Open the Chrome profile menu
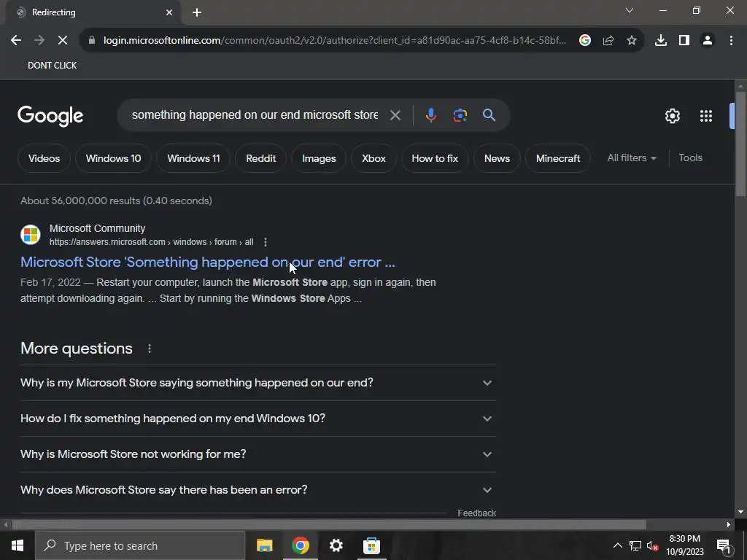The image size is (747, 560). click(708, 41)
